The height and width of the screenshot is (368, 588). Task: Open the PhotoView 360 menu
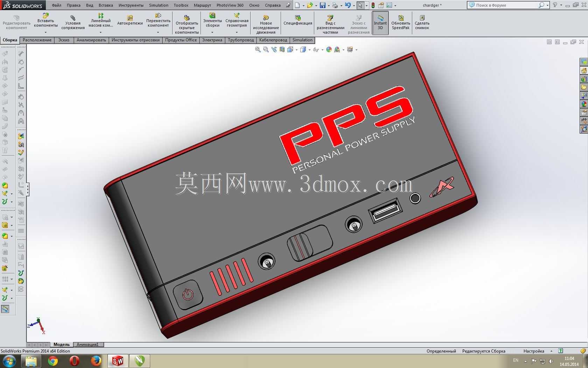(x=230, y=5)
